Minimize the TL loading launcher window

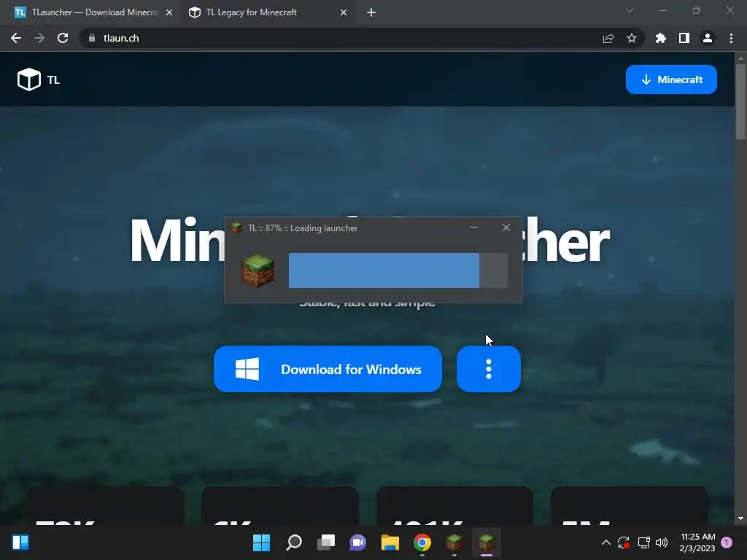point(474,227)
